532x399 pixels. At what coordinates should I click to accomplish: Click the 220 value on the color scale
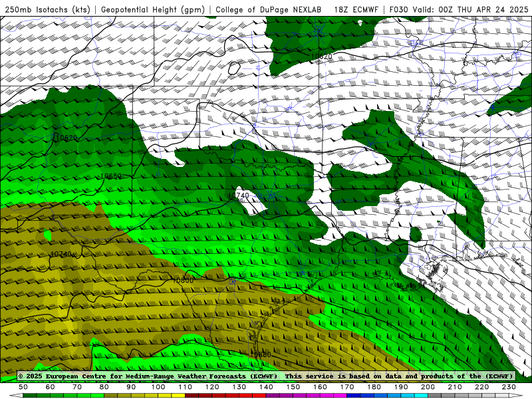pos(481,387)
